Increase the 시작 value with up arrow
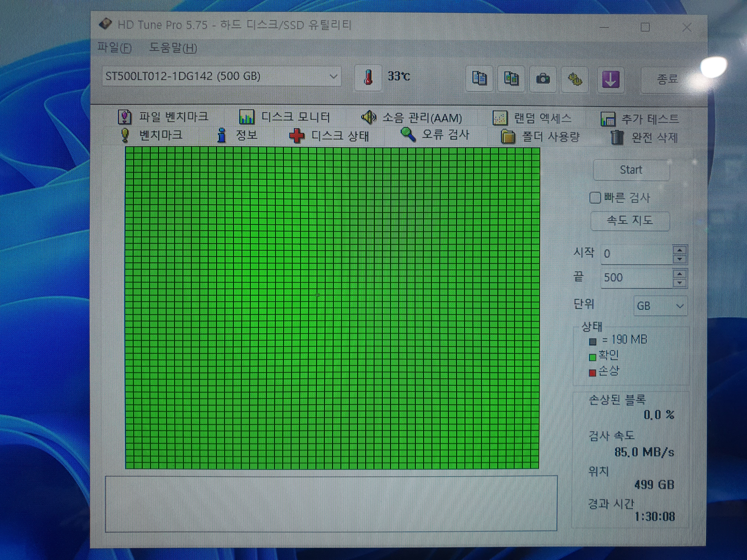Viewport: 747px width, 560px height. 679,251
